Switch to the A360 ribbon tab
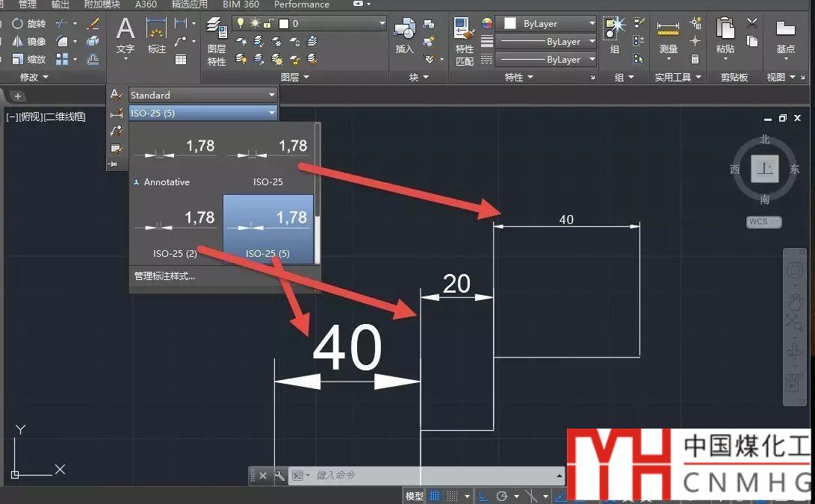Screen dimensions: 815x504 coord(146,4)
